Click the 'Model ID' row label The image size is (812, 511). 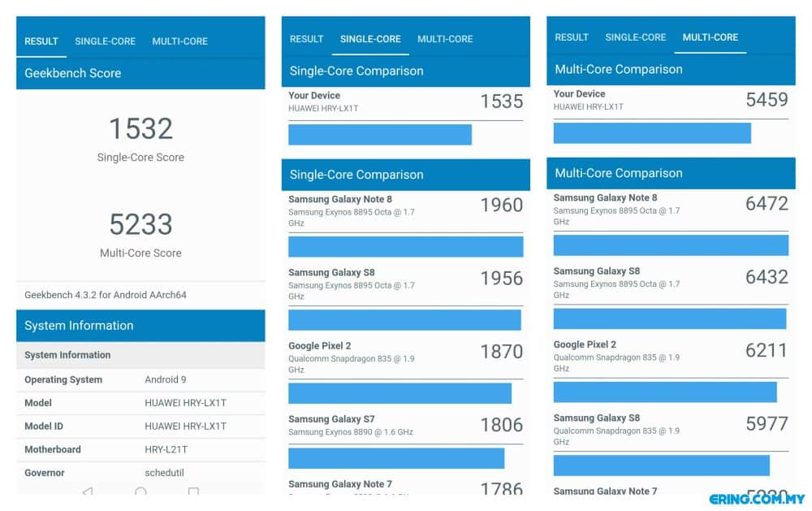44,426
